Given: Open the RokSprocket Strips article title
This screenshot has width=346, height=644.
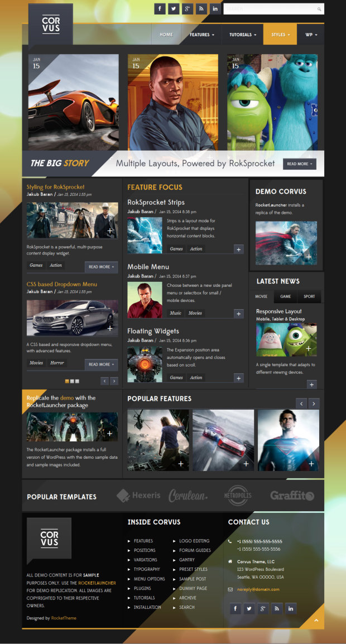Looking at the screenshot, I should [x=156, y=203].
